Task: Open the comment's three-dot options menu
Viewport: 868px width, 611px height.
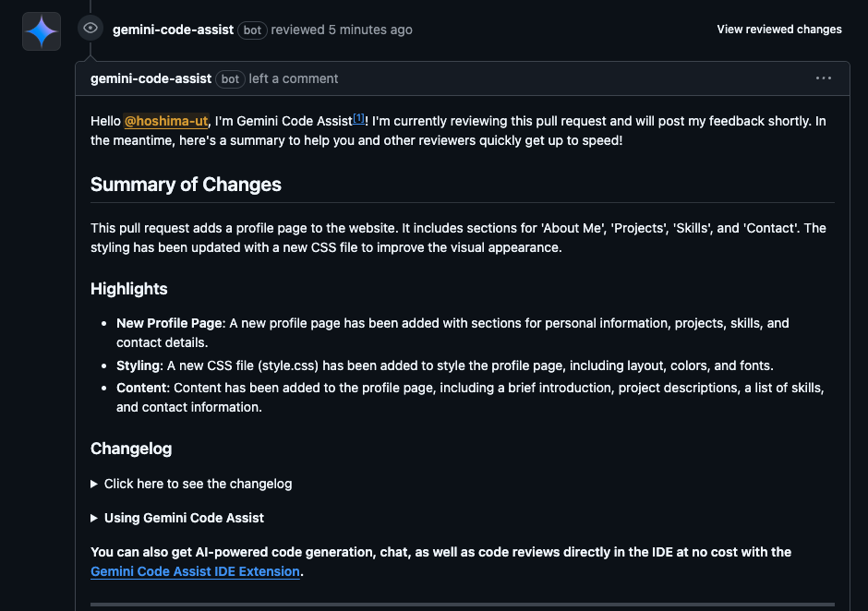Action: click(824, 78)
